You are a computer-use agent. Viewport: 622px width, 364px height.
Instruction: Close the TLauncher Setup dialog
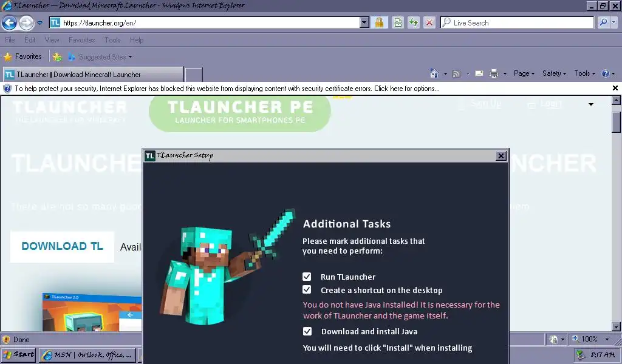pyautogui.click(x=501, y=156)
